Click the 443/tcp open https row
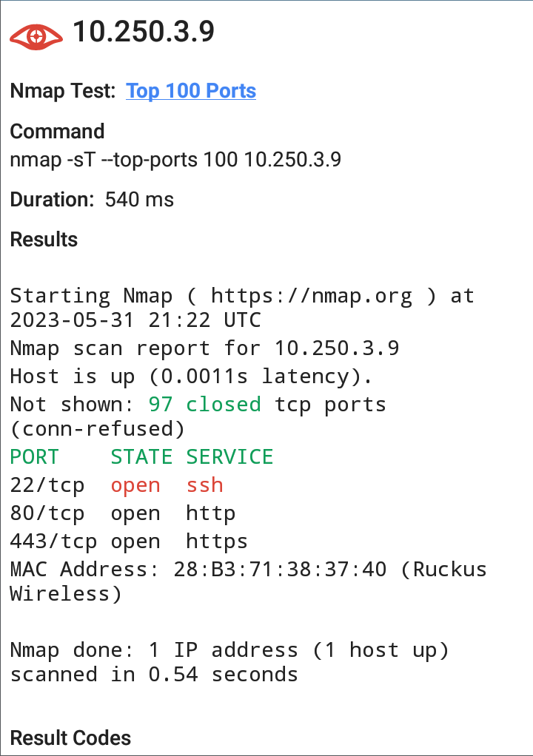The image size is (533, 756). (129, 541)
